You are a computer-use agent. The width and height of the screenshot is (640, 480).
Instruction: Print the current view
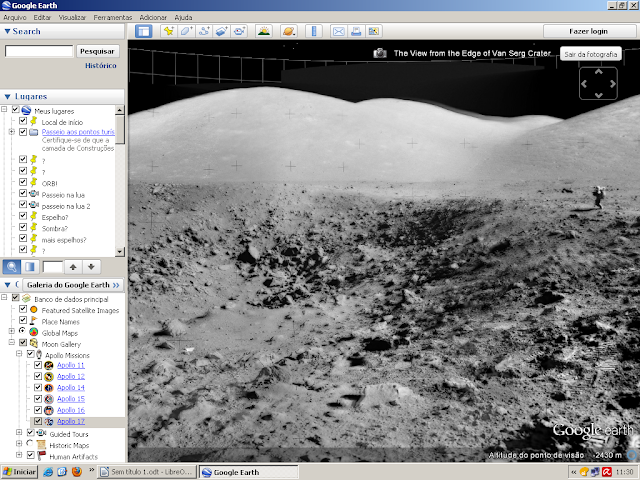click(356, 31)
